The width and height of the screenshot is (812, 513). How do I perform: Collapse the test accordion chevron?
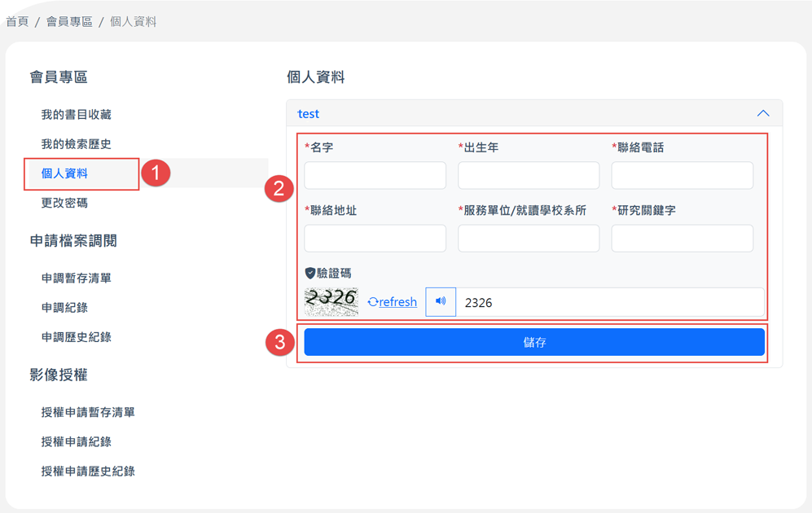click(x=763, y=113)
